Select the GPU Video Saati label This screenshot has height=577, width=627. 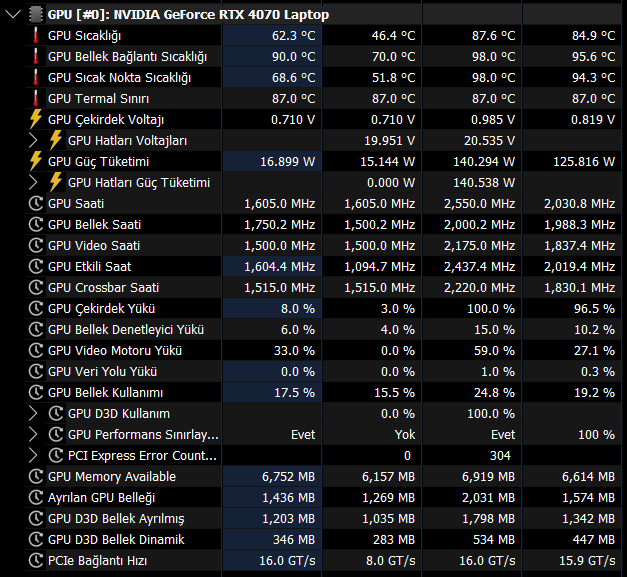click(x=94, y=246)
